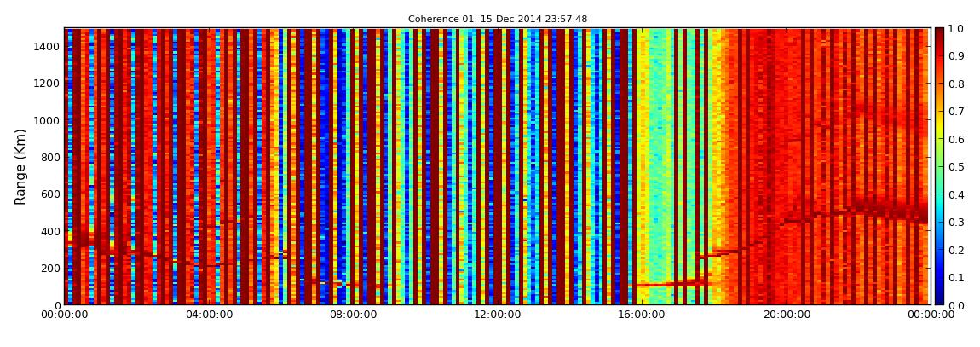
Task: Click the plot title Coherence 01: 15-Dec-2014 23:57:48
Action: pos(498,20)
